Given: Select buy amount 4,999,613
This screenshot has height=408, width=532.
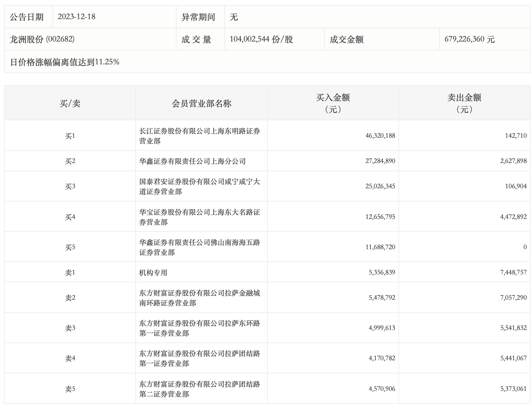Looking at the screenshot, I should (382, 328).
